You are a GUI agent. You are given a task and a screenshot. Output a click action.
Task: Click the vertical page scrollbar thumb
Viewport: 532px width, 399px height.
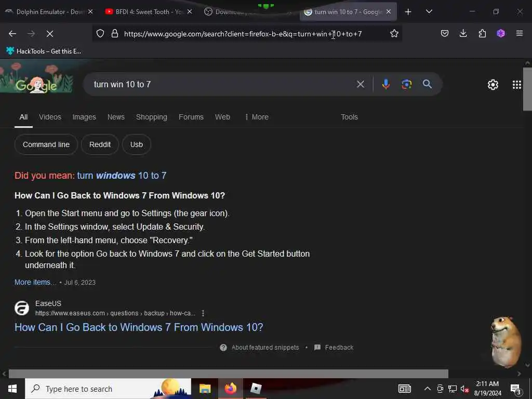[527, 89]
